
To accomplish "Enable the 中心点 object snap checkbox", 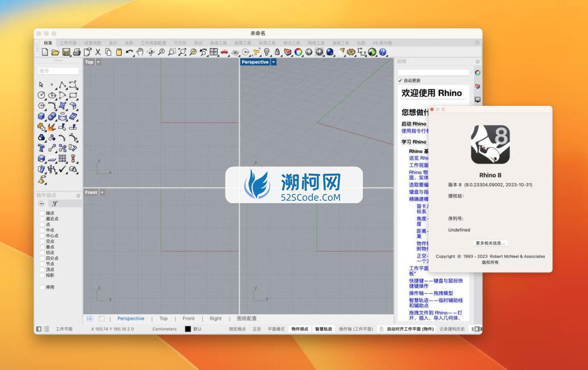I will tap(42, 236).
